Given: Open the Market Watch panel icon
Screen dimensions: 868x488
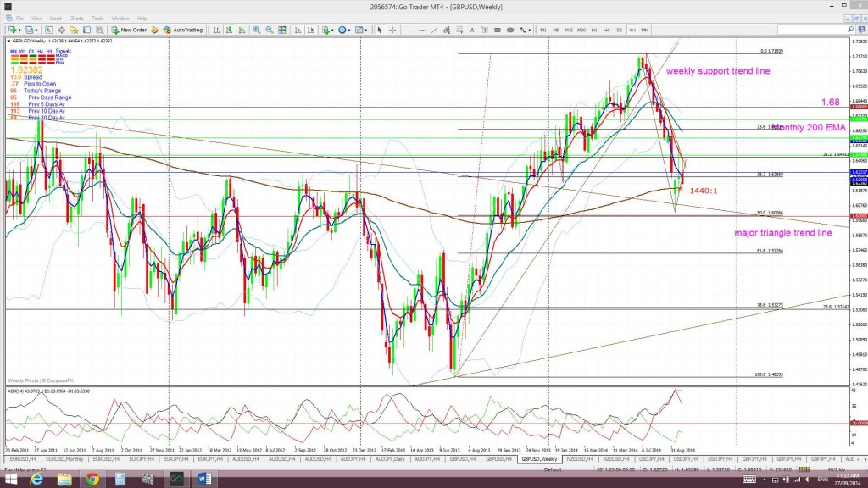Looking at the screenshot, I should 48,30.
